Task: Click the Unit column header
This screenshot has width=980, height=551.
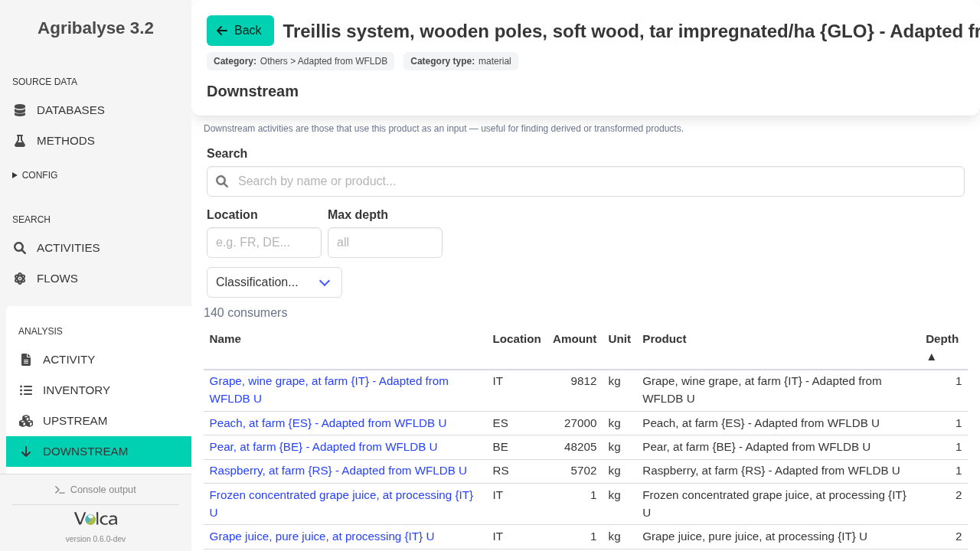Action: pos(619,339)
